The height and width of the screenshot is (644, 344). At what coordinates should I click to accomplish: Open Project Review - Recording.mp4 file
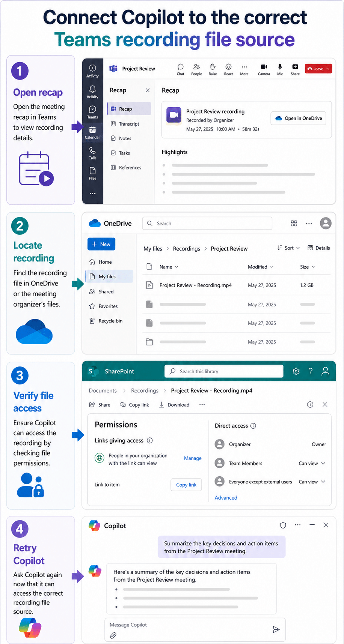(x=195, y=285)
